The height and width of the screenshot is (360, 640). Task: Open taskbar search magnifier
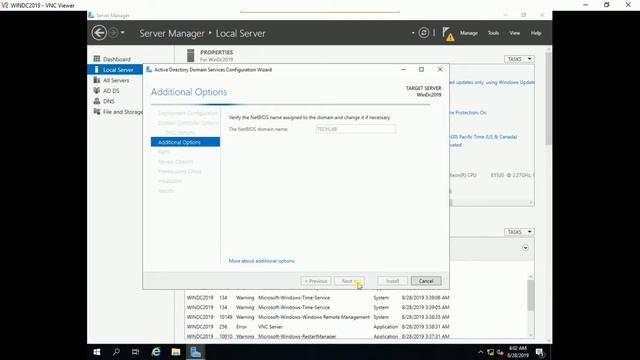click(116, 352)
